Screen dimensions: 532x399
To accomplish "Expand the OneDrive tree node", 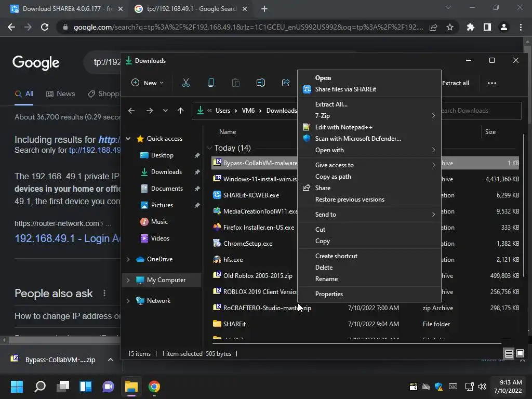I will pyautogui.click(x=128, y=259).
